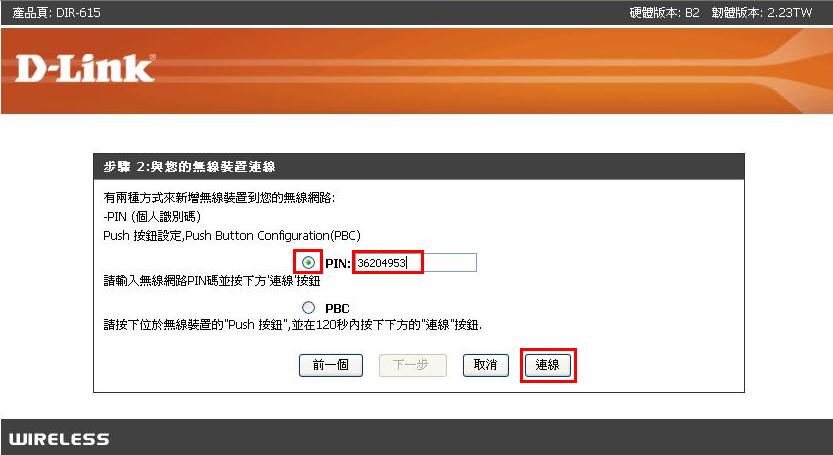Click the greyed-out 下一步 next button
Viewport: 833px width, 455px height.
click(x=412, y=365)
